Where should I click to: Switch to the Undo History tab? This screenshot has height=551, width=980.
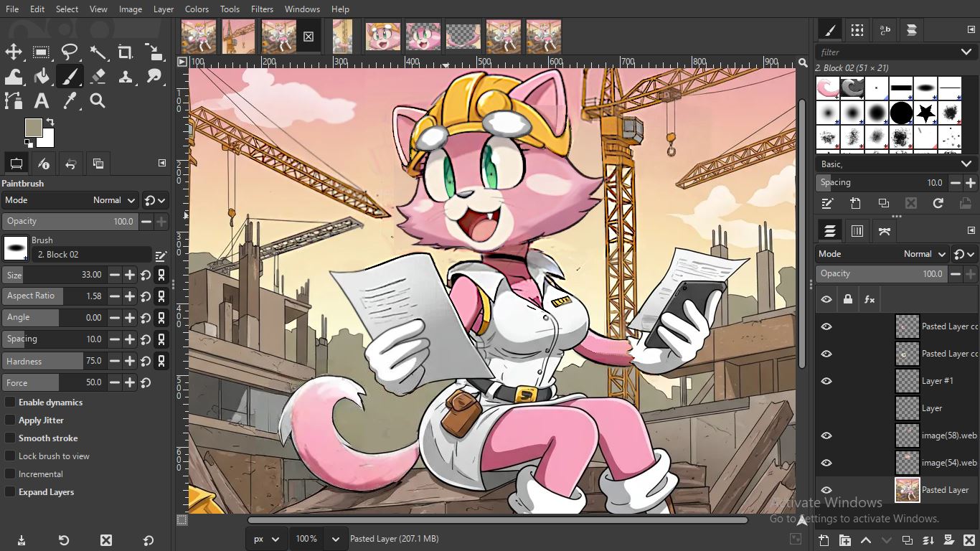(70, 164)
